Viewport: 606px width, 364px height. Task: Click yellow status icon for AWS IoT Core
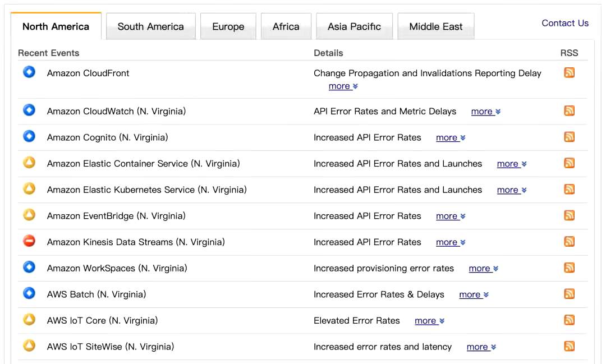pos(29,320)
